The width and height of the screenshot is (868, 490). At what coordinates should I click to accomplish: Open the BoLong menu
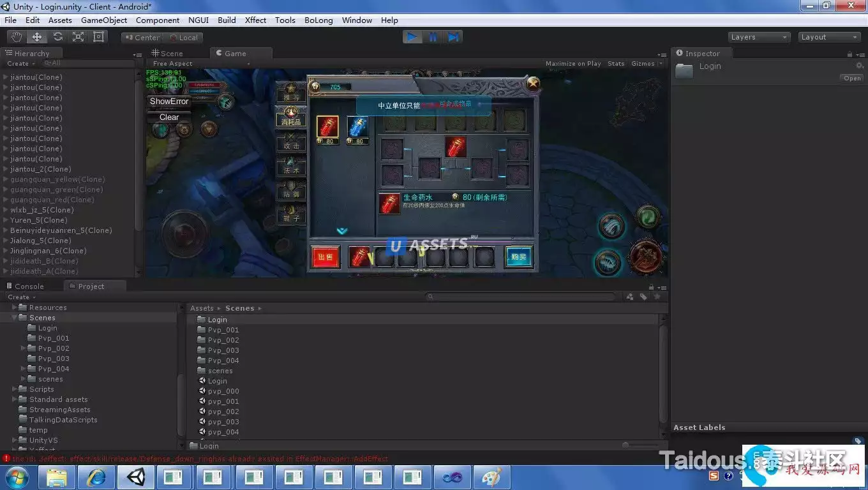click(x=318, y=20)
